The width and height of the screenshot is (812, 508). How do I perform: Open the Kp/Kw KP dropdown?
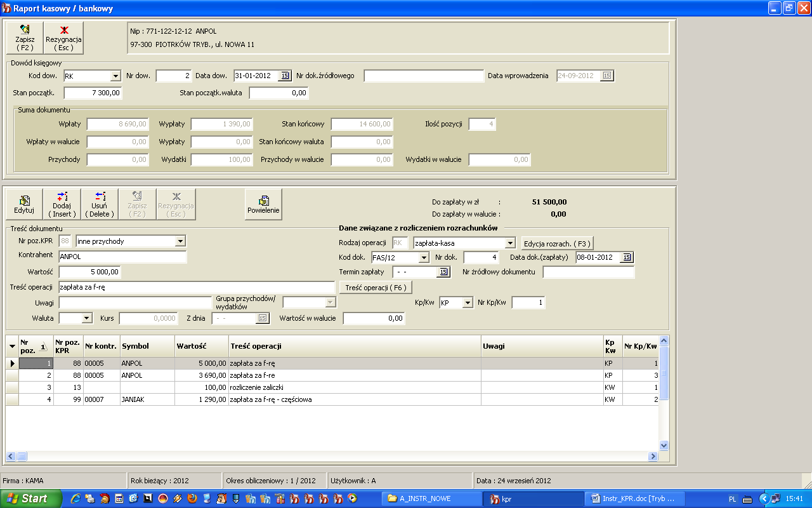point(468,303)
